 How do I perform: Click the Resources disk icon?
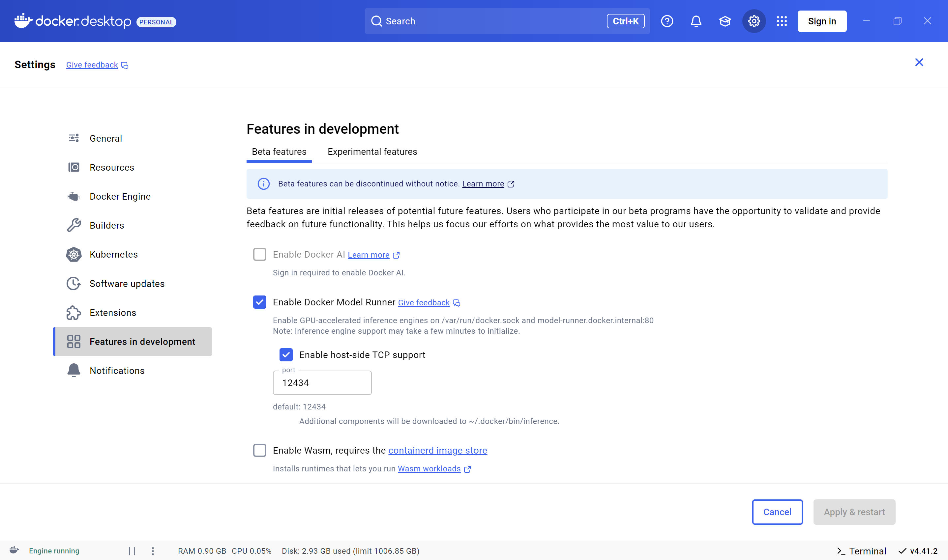[x=74, y=167]
